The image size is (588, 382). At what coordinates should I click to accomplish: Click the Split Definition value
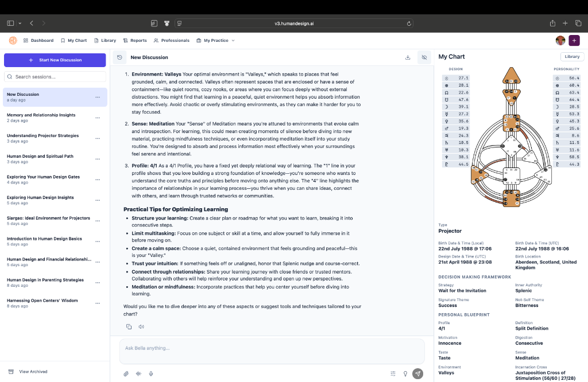(x=532, y=329)
